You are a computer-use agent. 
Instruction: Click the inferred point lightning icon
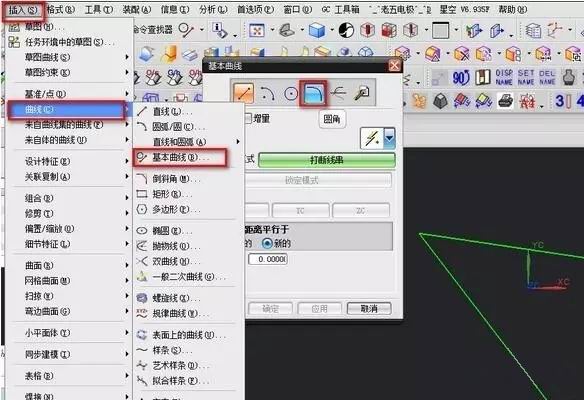tap(372, 139)
